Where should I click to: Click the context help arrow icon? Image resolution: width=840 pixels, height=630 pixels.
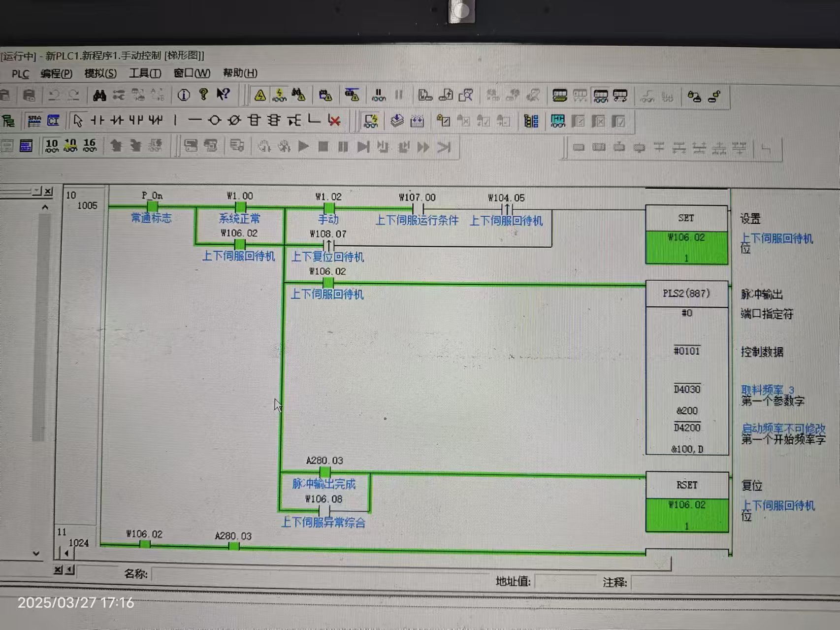(223, 95)
